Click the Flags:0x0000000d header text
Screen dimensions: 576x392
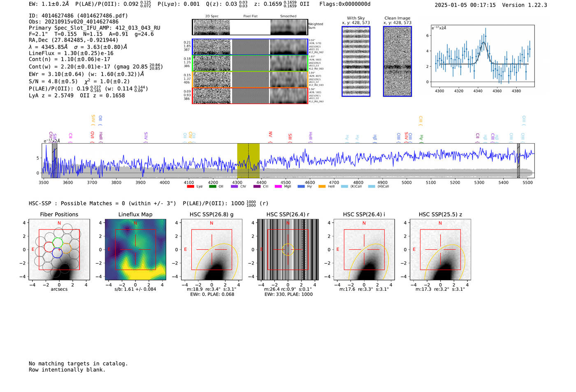345,4
